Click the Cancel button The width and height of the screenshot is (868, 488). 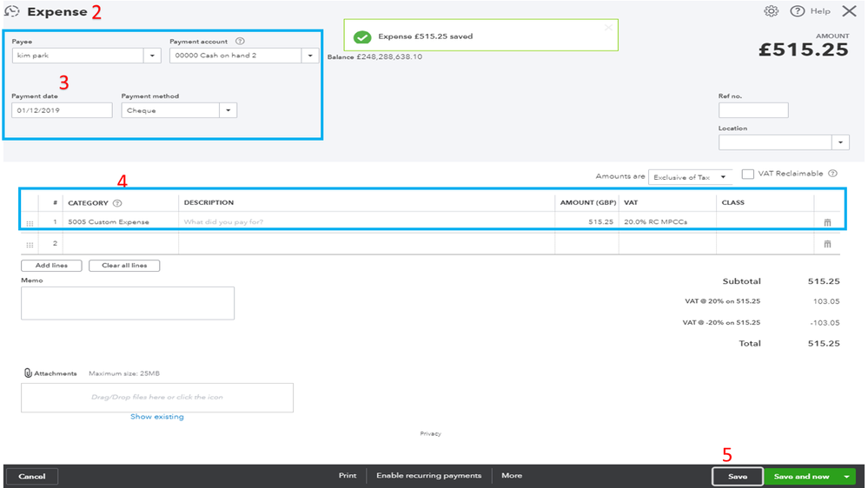(31, 477)
